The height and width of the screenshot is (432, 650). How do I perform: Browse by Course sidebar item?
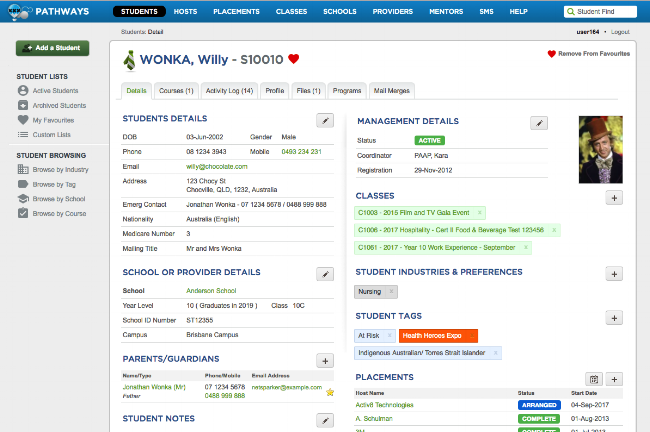tap(52, 214)
